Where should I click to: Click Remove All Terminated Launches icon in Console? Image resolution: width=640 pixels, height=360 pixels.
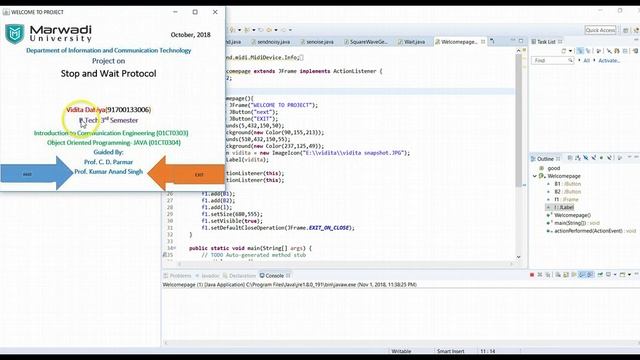tap(548, 275)
